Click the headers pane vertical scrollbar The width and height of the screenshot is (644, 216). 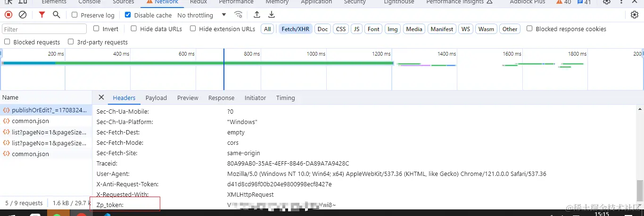[639, 190]
